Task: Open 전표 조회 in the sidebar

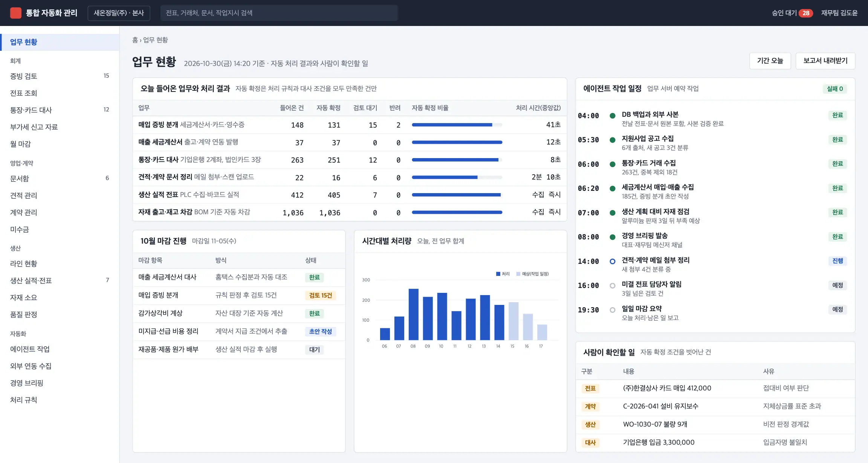Action: 60,93
